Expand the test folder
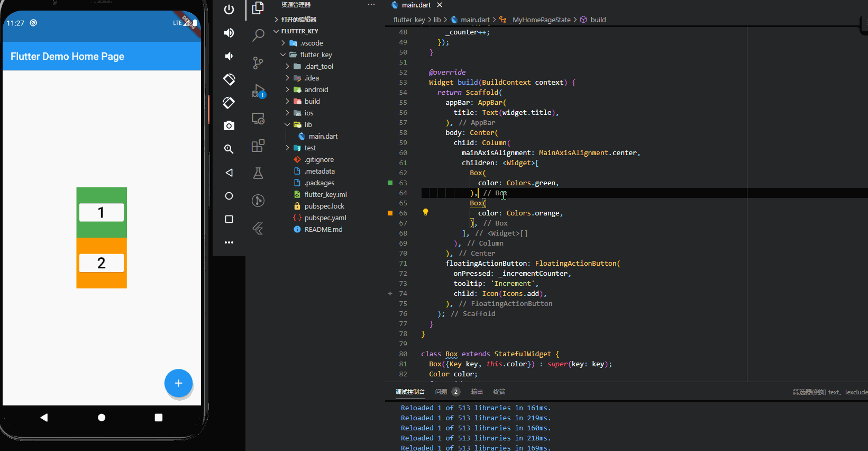 tap(310, 148)
